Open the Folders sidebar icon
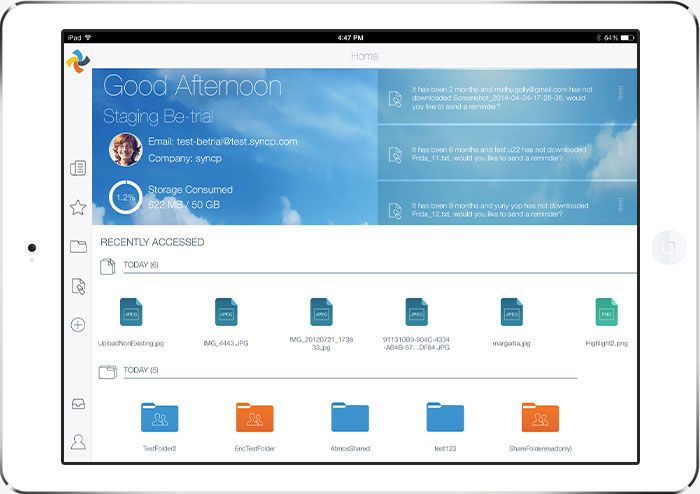 (78, 246)
